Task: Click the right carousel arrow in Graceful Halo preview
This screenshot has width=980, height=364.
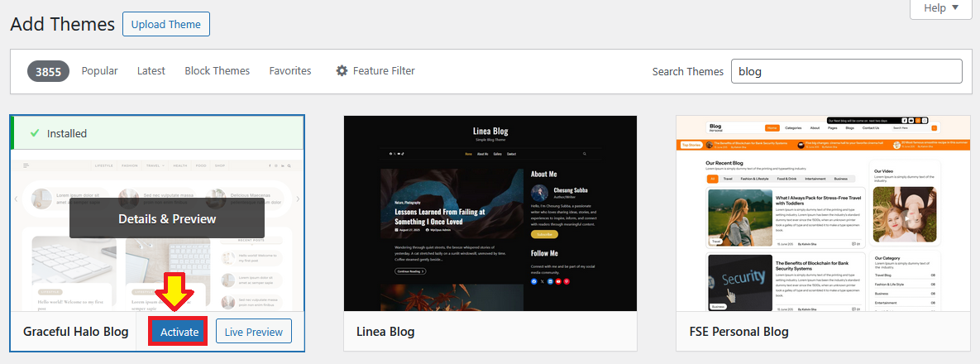Action: 298,199
